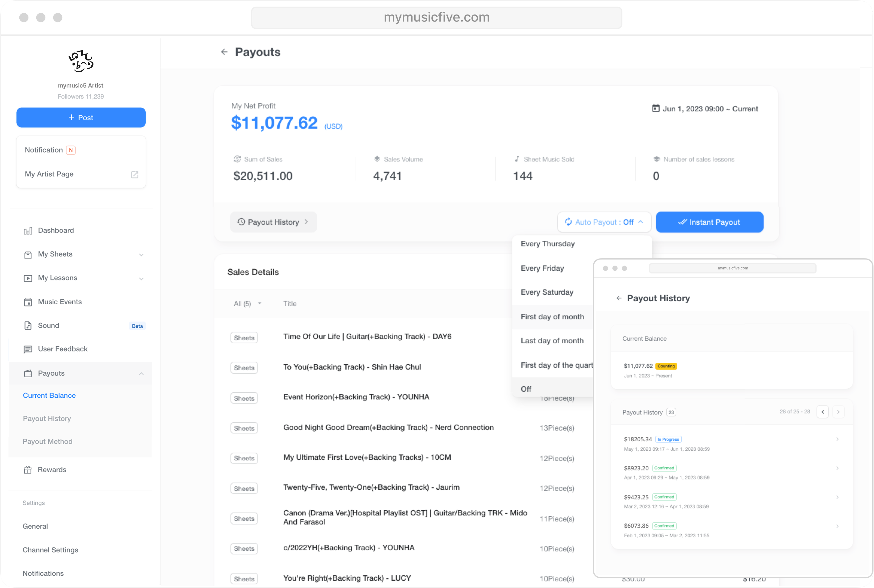Collapse the Payouts sidebar section

pos(141,374)
